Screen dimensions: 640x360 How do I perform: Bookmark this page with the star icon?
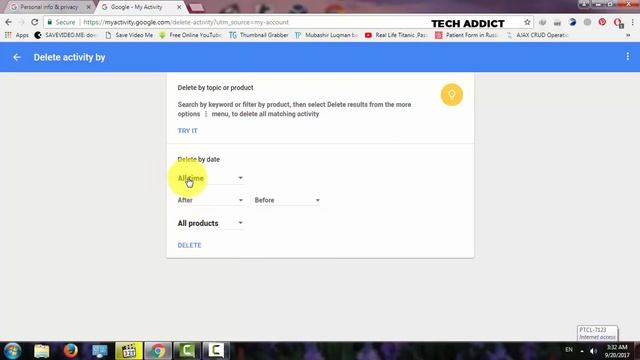tap(527, 22)
